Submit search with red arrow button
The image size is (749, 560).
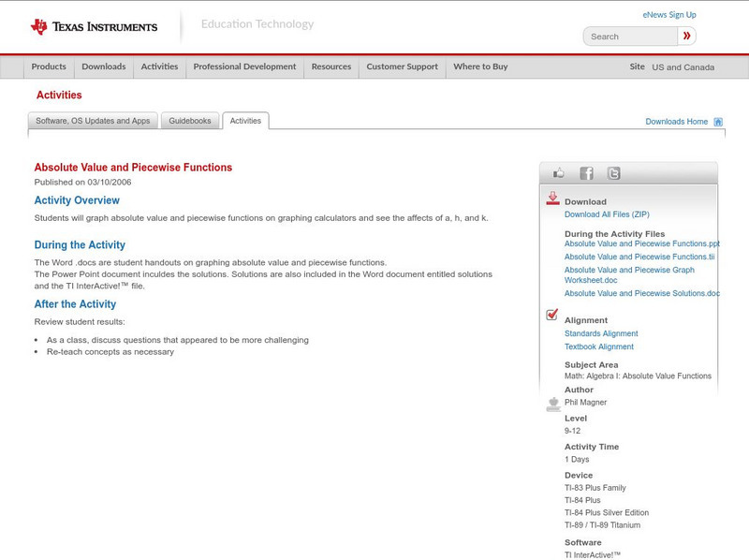coord(687,36)
